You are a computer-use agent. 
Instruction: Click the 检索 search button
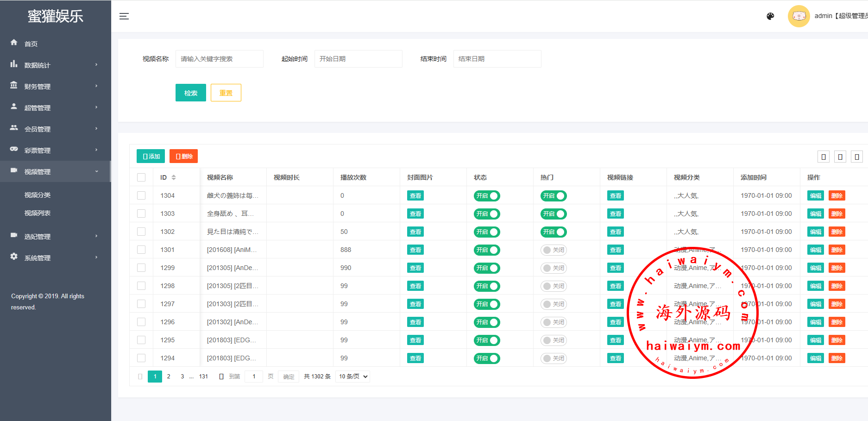coord(190,93)
